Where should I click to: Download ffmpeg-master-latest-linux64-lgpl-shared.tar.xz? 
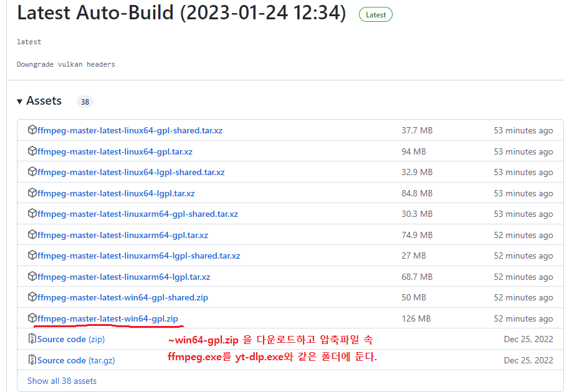pyautogui.click(x=131, y=172)
